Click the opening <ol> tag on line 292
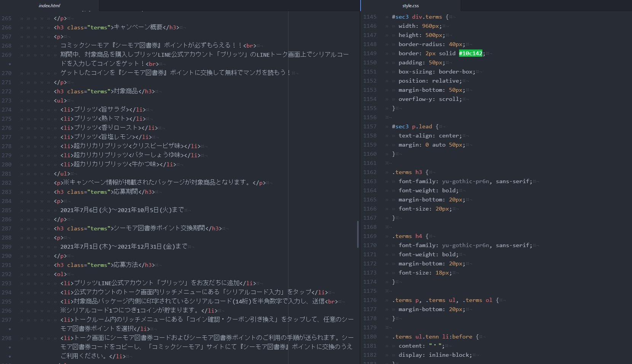Screen dimensions: 632x364 (60, 274)
